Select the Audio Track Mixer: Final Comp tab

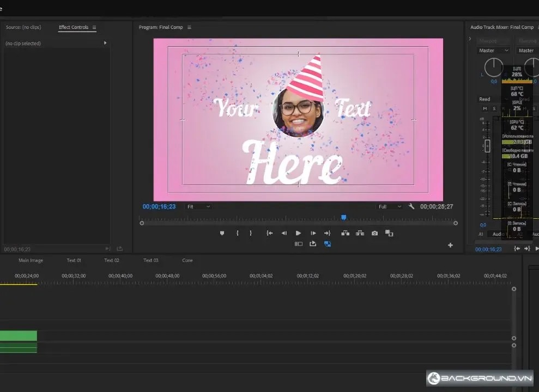click(x=502, y=27)
